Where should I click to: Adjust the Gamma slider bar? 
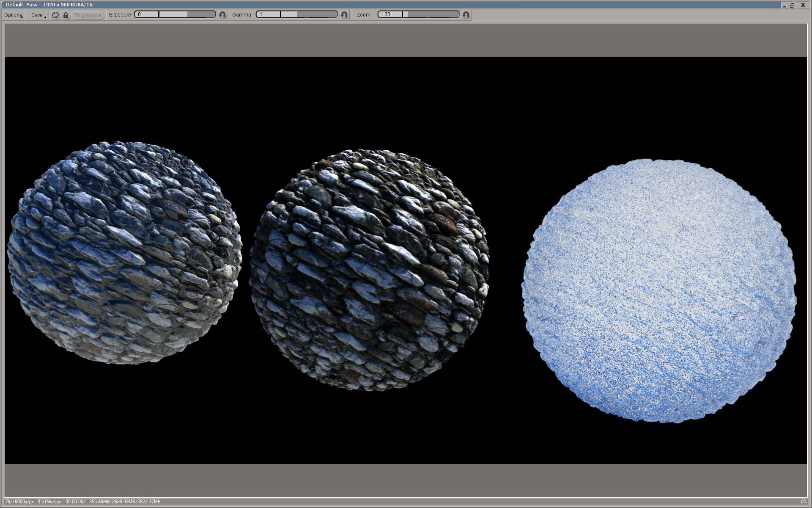[309, 14]
